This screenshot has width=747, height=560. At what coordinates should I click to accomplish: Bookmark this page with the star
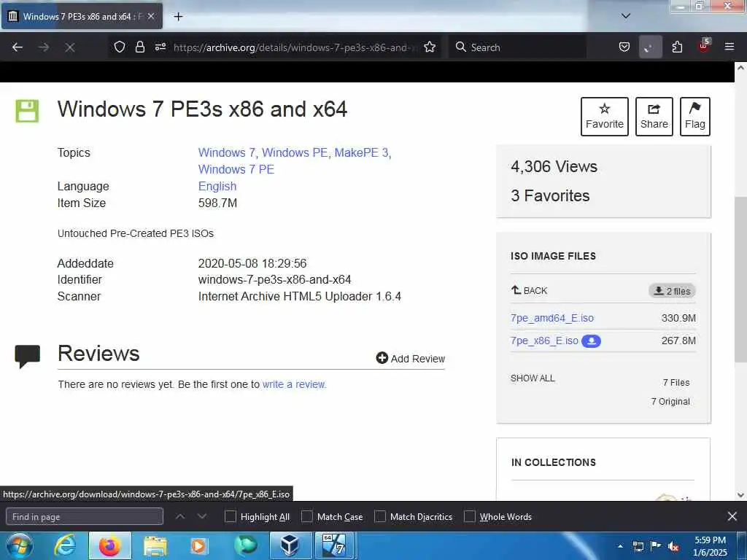[x=430, y=47]
